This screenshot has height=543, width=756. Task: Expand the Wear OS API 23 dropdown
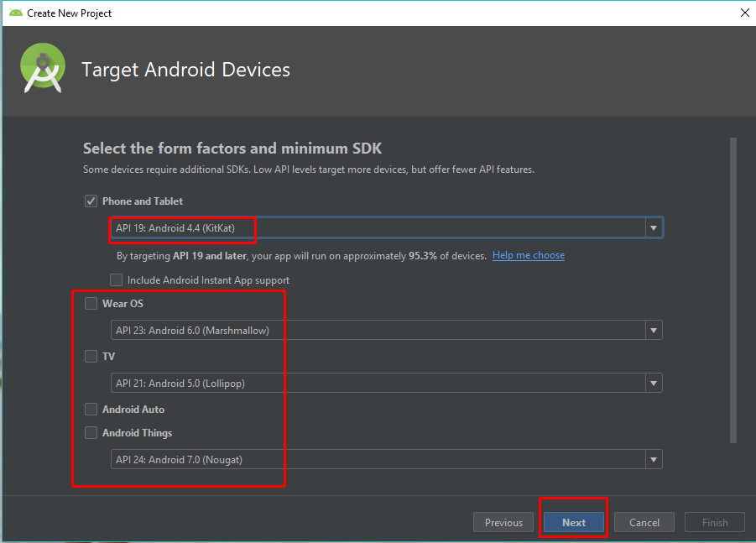click(x=386, y=331)
